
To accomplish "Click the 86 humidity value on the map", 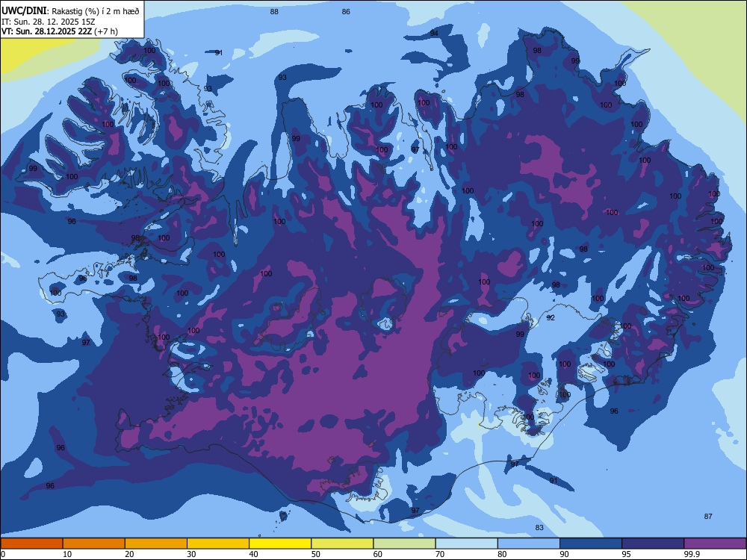I will click(346, 12).
